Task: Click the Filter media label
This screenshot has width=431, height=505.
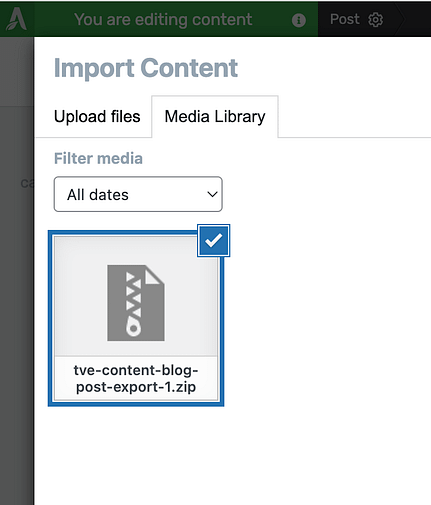Action: coord(98,158)
